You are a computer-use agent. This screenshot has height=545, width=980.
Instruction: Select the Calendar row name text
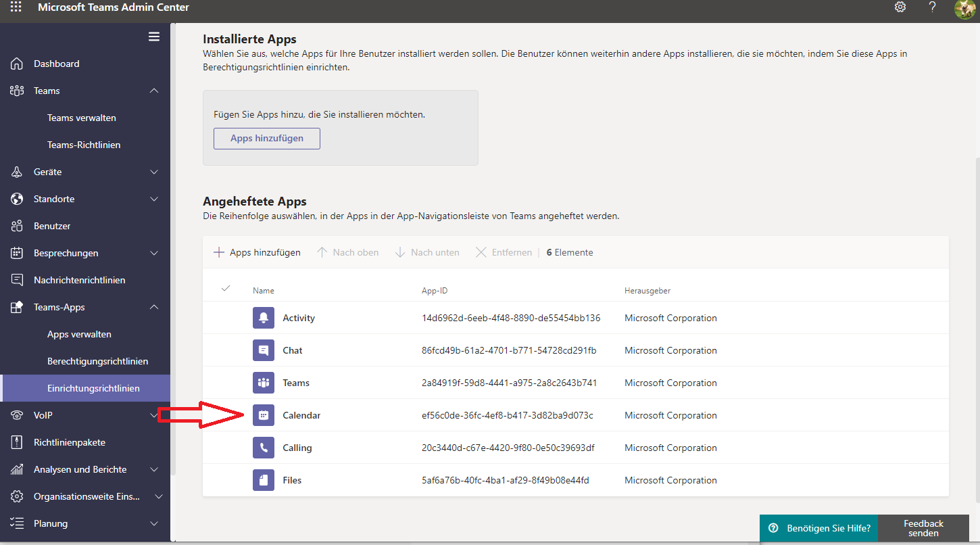301,415
